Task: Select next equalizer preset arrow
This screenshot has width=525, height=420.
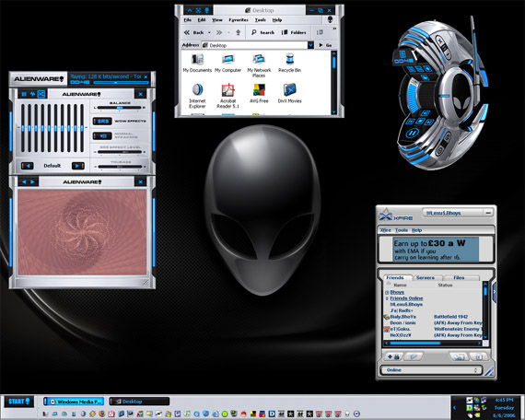Action: [78, 166]
